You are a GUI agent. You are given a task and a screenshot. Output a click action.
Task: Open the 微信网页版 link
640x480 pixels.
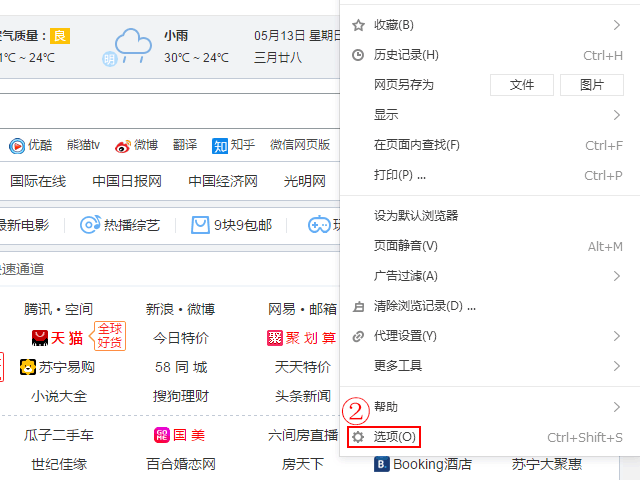tap(300, 145)
